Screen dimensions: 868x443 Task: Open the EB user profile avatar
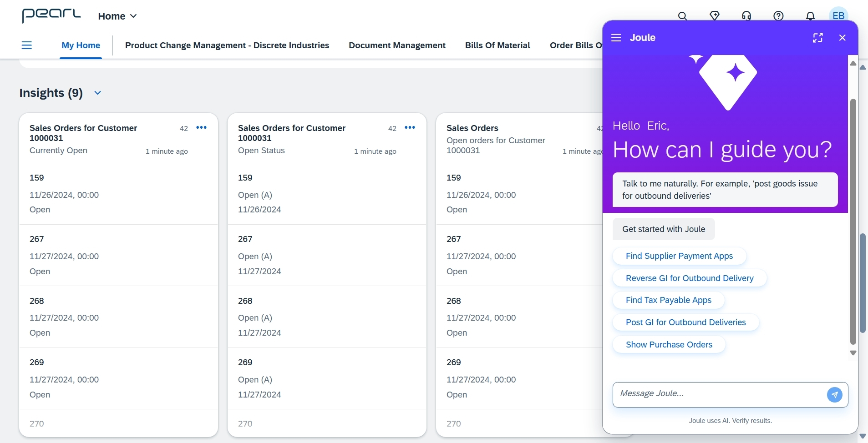[x=838, y=15]
